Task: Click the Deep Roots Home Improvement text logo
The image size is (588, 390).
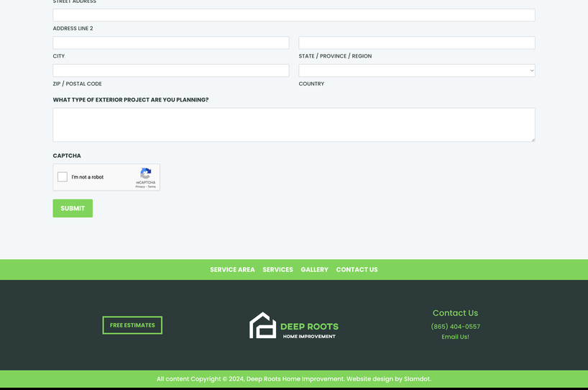Action: [x=309, y=330]
